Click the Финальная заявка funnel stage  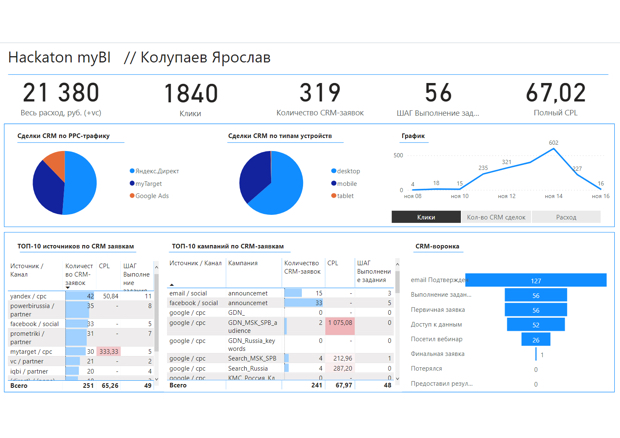pos(536,354)
